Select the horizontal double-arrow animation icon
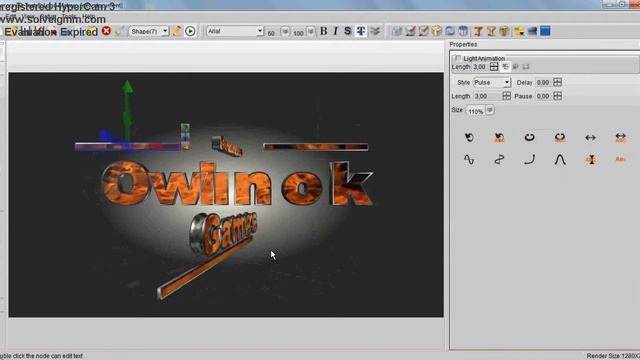 [590, 138]
